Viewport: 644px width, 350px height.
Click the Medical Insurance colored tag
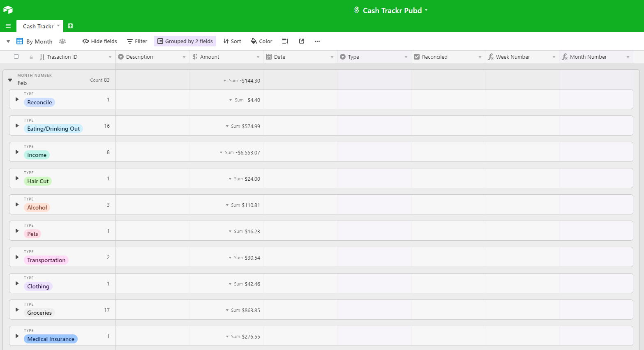pos(51,339)
